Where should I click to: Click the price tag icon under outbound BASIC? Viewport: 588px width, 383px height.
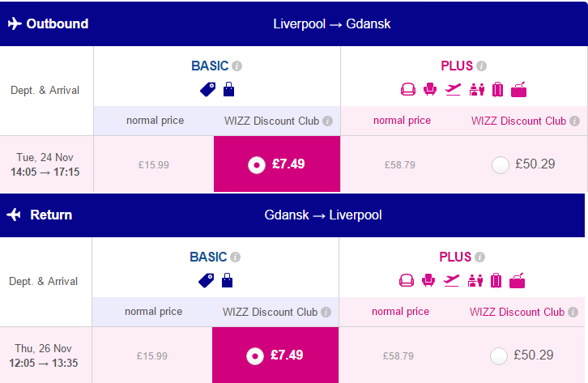pos(208,90)
